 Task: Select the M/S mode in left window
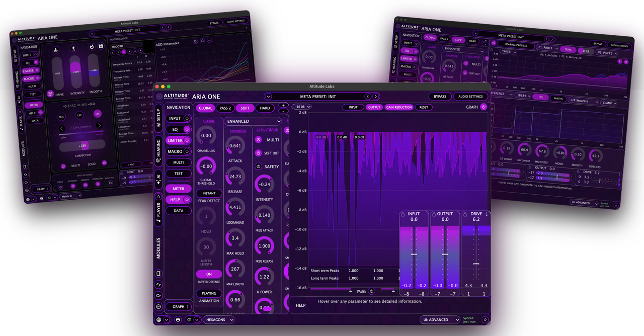(62, 116)
